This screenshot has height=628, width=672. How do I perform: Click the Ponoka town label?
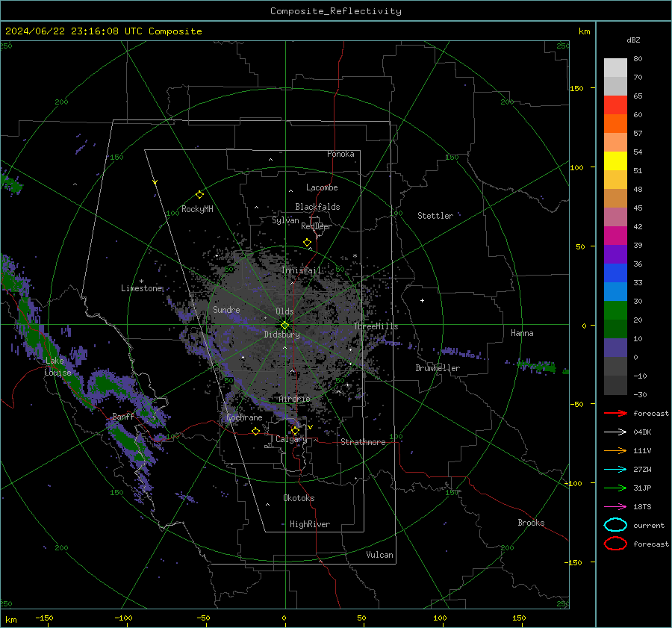click(340, 154)
